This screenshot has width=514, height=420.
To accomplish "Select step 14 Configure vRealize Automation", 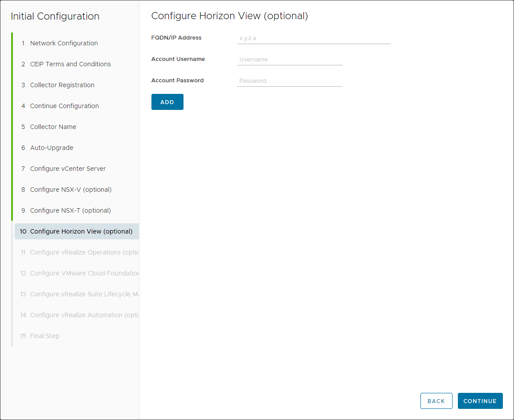I will click(77, 315).
